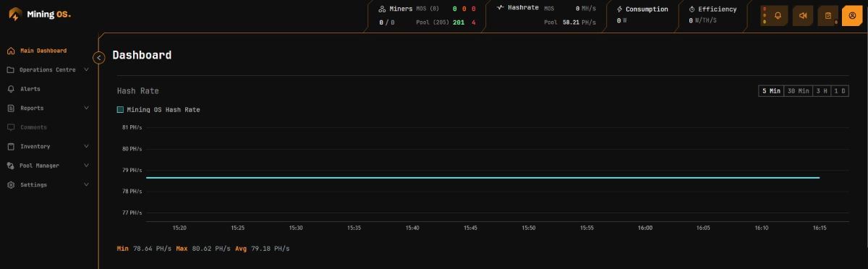This screenshot has height=269, width=868.
Task: Click the hash rate line in chart
Action: (x=482, y=177)
